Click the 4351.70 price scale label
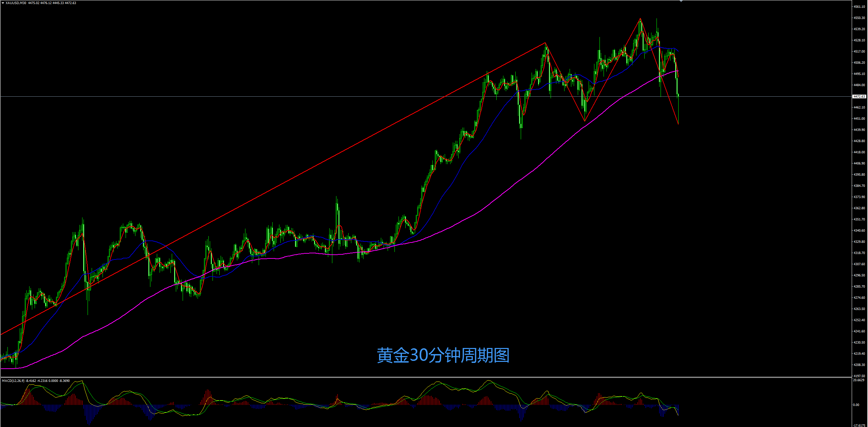Viewport: 868px width, 427px height. click(x=859, y=219)
